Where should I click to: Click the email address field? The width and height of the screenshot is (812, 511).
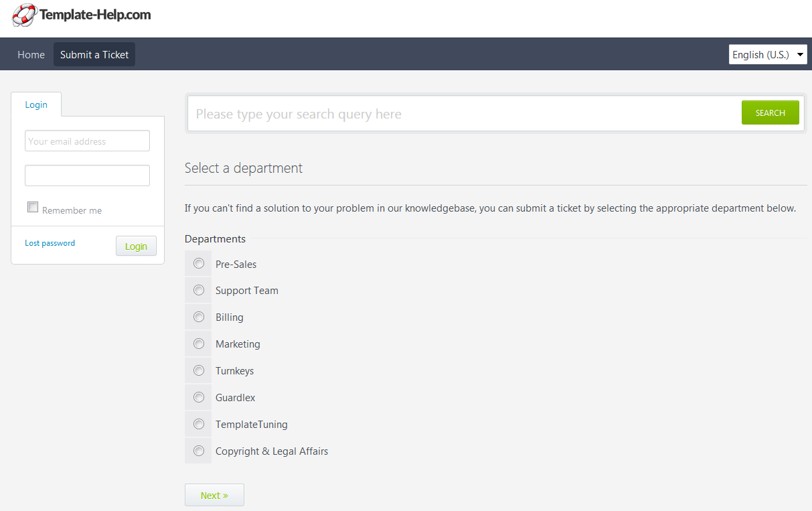point(87,141)
